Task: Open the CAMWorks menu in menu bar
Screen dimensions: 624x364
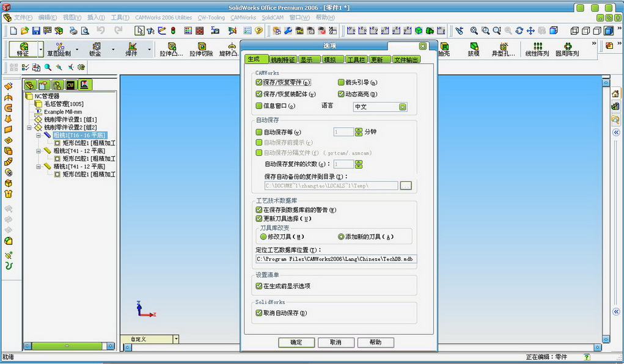Action: 243,18
